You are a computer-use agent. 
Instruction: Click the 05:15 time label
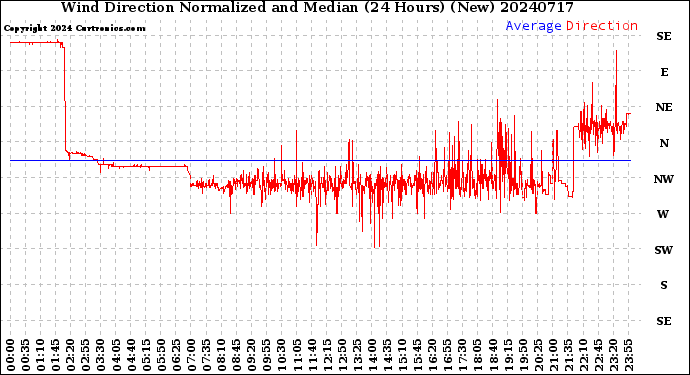(146, 356)
